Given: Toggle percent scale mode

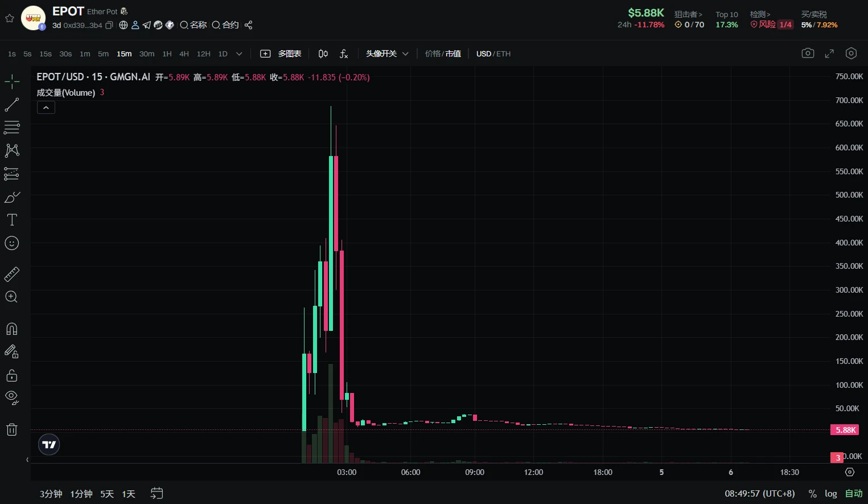Looking at the screenshot, I should tap(812, 494).
